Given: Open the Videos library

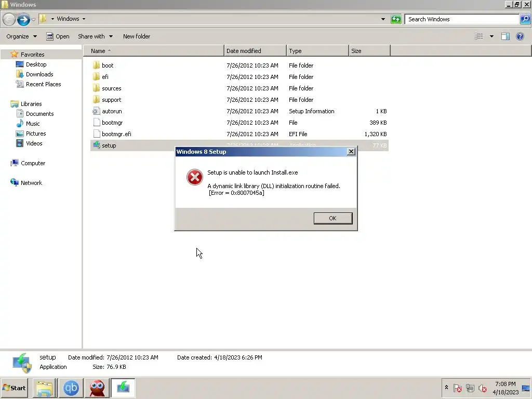Looking at the screenshot, I should (34, 143).
